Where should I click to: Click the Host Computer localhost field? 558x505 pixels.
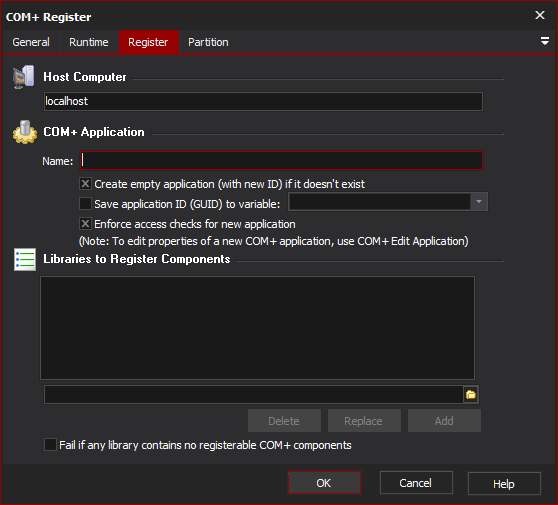click(x=263, y=101)
